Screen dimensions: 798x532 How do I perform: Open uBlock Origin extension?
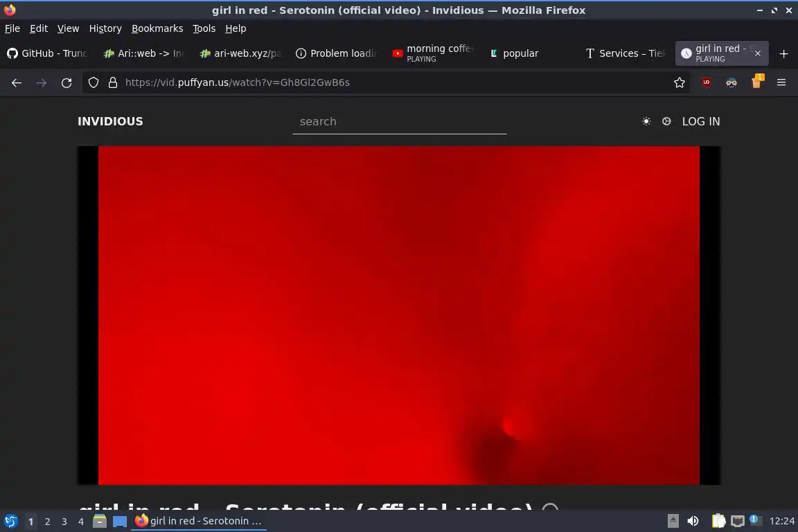[707, 82]
